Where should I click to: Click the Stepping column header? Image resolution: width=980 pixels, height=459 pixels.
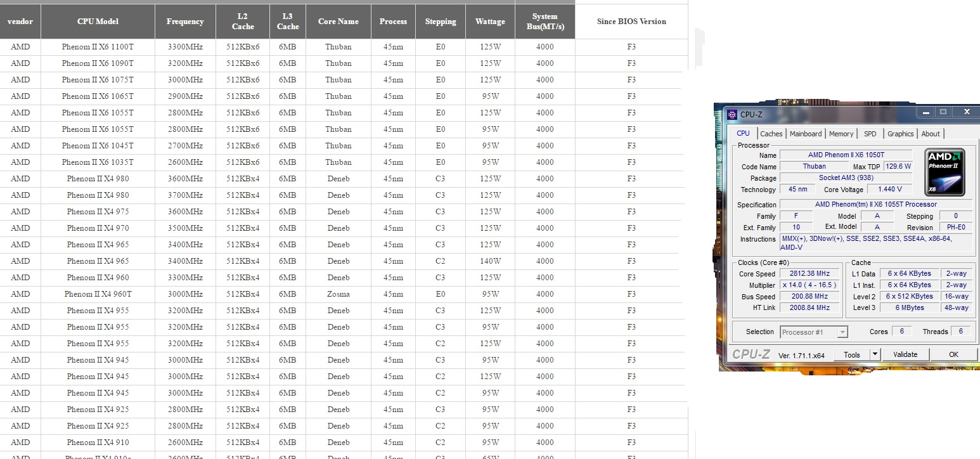(441, 22)
